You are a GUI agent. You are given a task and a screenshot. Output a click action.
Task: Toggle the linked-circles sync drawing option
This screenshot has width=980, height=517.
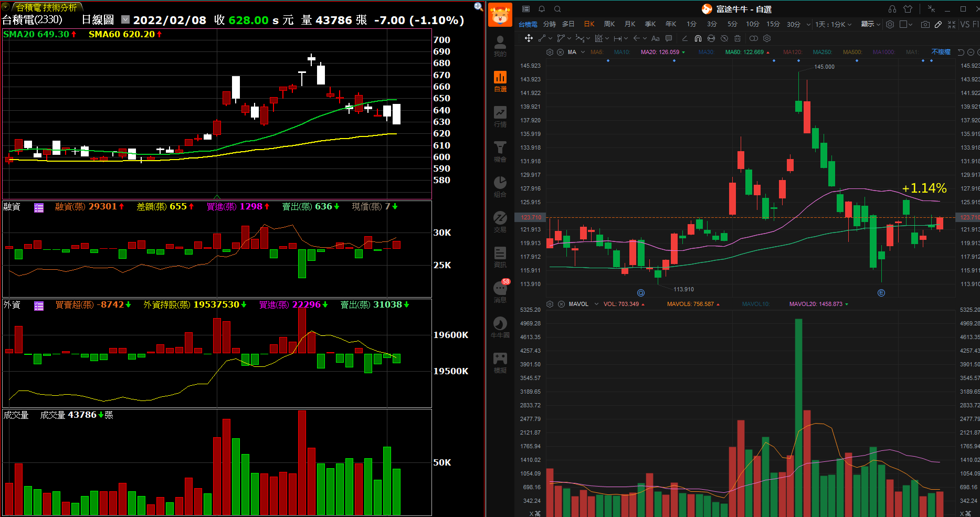(x=753, y=38)
